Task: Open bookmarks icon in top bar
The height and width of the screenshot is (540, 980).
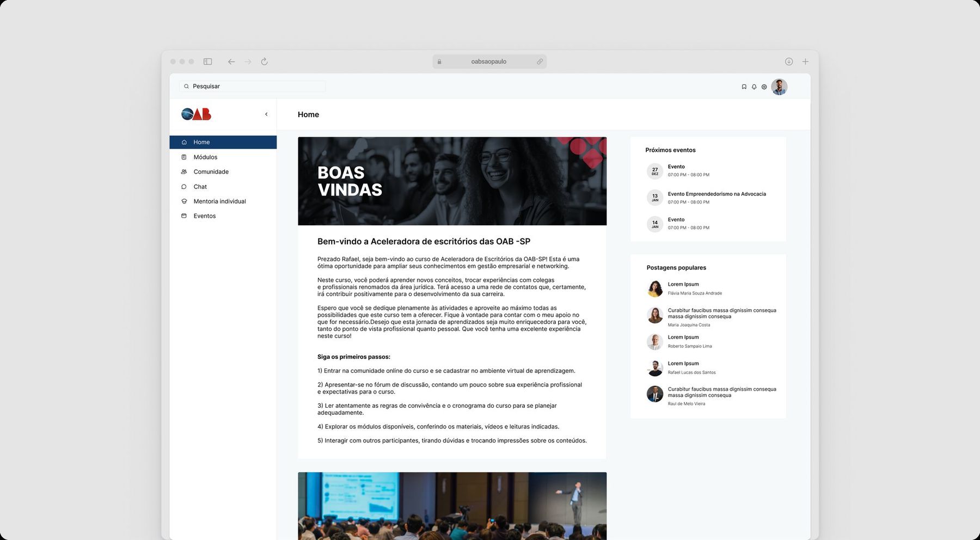Action: pyautogui.click(x=744, y=87)
